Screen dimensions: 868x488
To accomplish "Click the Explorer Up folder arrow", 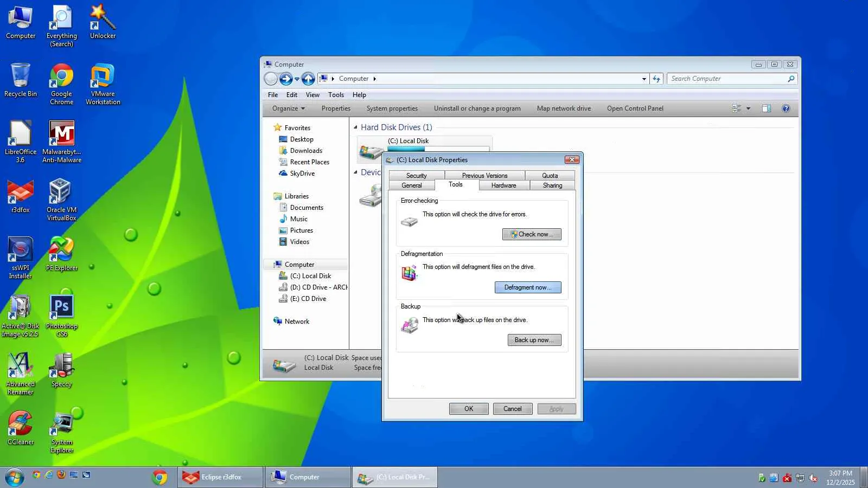I will 308,79.
